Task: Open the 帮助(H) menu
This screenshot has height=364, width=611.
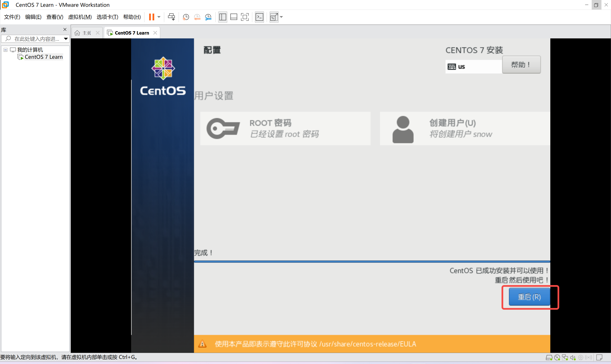Action: (132, 17)
